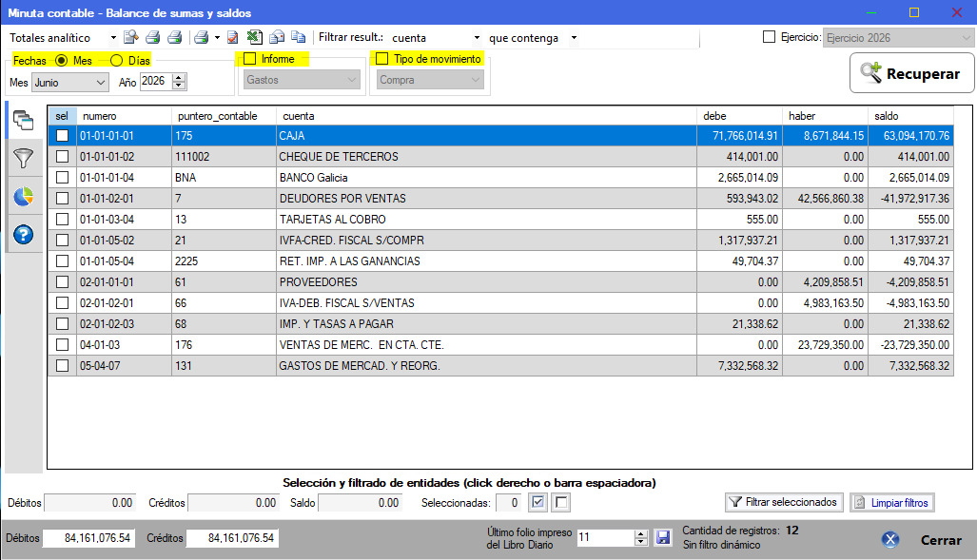Enable the Informe checkbox
The width and height of the screenshot is (977, 560).
[250, 59]
